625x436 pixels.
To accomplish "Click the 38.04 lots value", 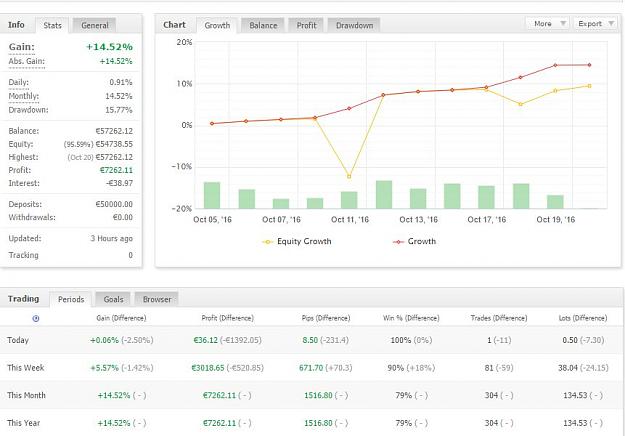I will coord(568,367).
